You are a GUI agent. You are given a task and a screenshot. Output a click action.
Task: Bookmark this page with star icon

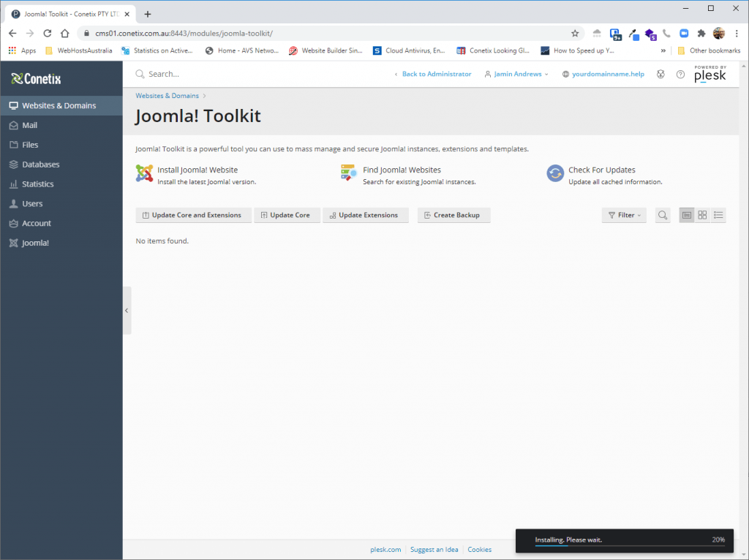[575, 34]
